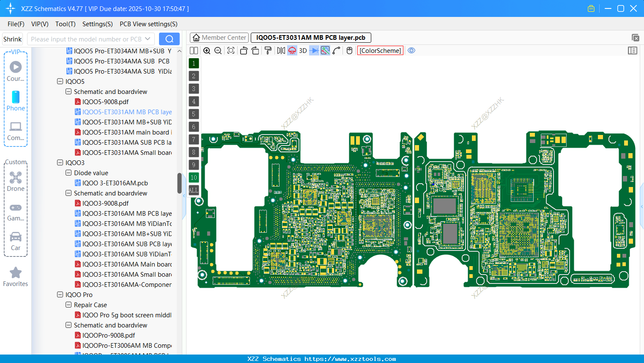Open the Tool(T) menu
The width and height of the screenshot is (644, 363).
(x=65, y=24)
